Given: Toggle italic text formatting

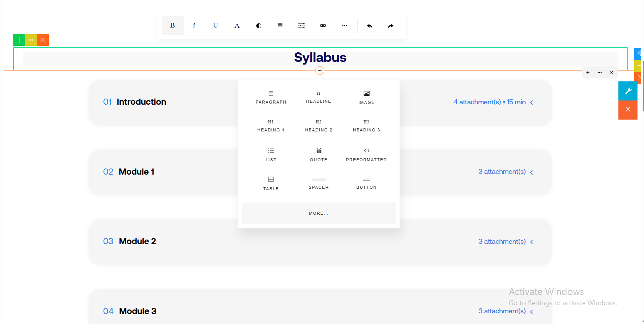Looking at the screenshot, I should click(194, 26).
